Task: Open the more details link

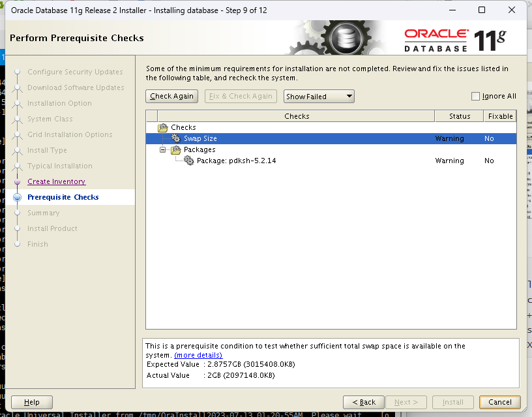Action: (198, 355)
